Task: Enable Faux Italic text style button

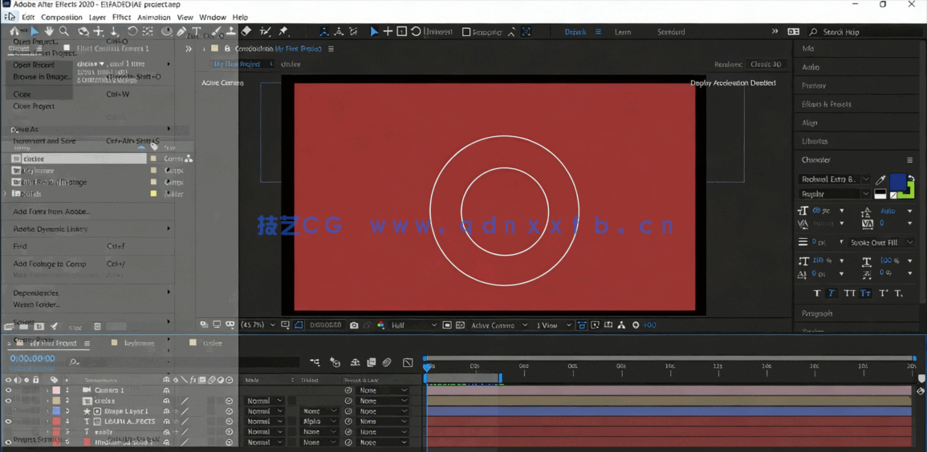Action: 832,293
